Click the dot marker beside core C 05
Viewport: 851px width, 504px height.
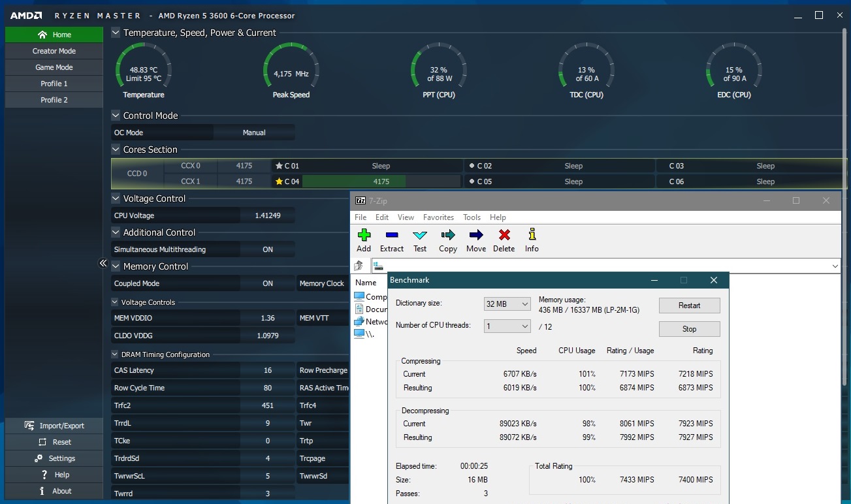tap(472, 181)
